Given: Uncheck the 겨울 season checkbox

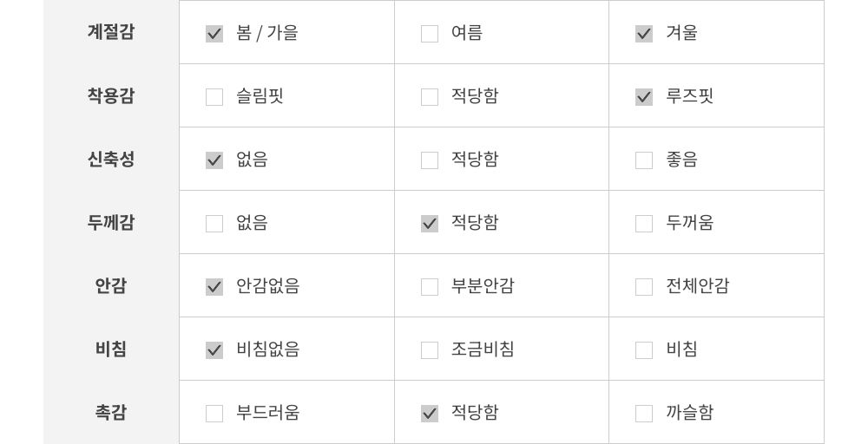Looking at the screenshot, I should point(644,34).
